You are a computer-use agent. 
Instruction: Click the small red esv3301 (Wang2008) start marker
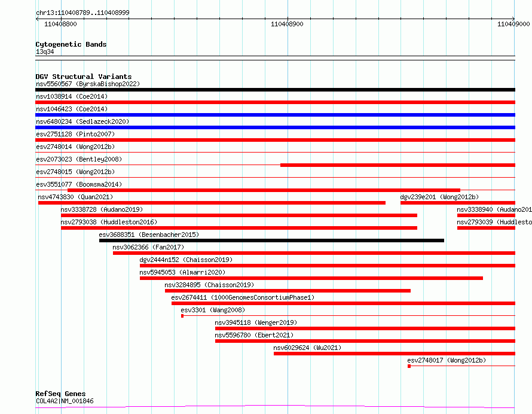[182, 316]
